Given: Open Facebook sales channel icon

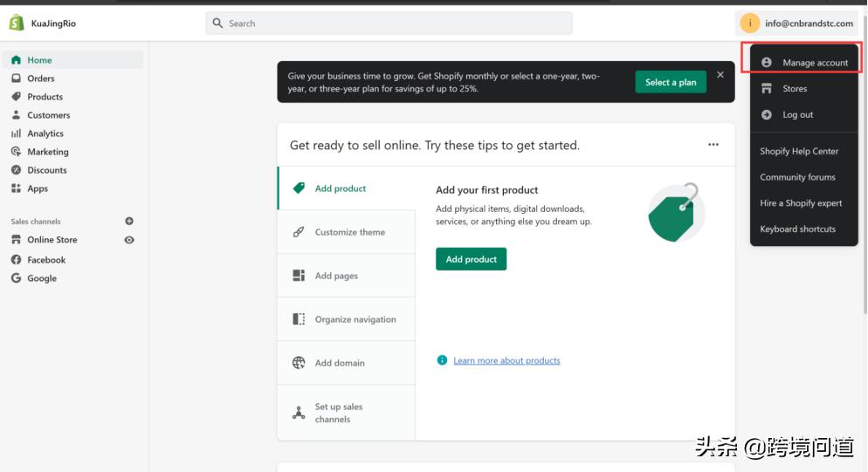Looking at the screenshot, I should (x=16, y=260).
